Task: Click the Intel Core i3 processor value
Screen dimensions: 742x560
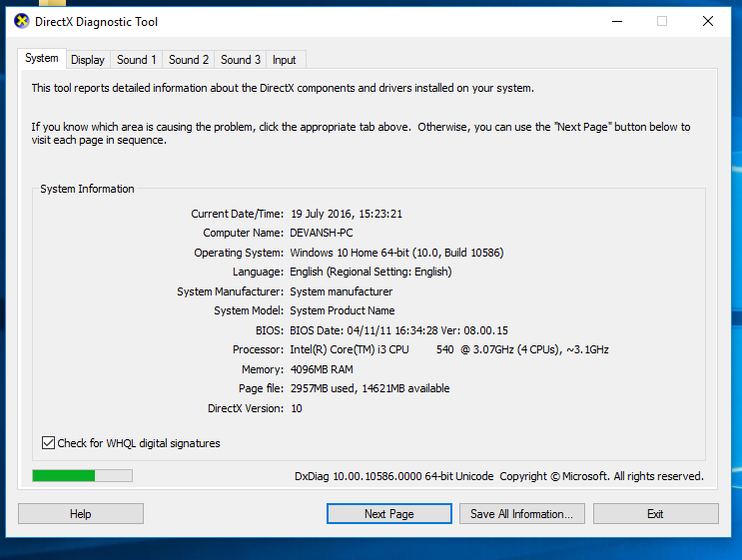Action: tap(449, 349)
